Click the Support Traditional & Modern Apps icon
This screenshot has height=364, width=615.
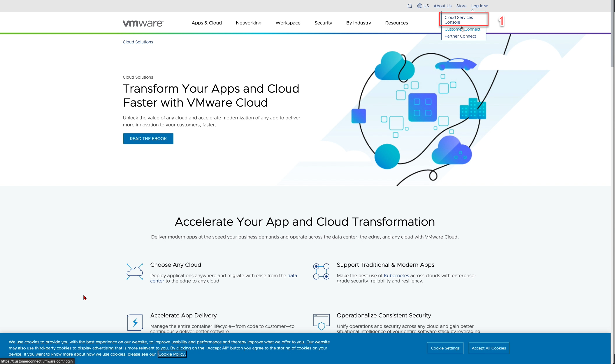tap(321, 271)
